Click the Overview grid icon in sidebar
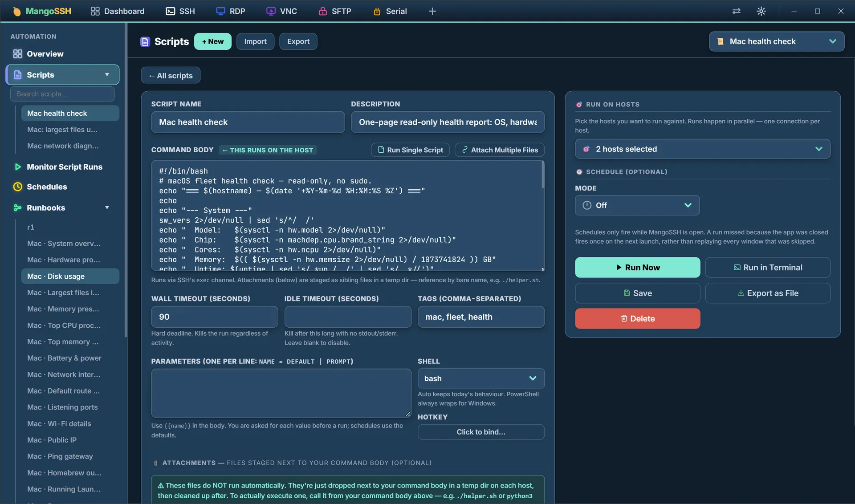The image size is (855, 504). (x=17, y=54)
